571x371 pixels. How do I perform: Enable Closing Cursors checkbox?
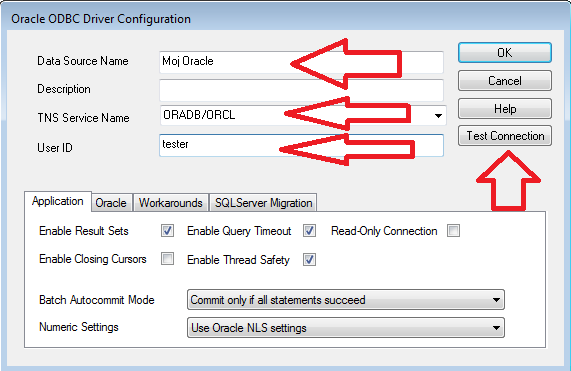168,259
